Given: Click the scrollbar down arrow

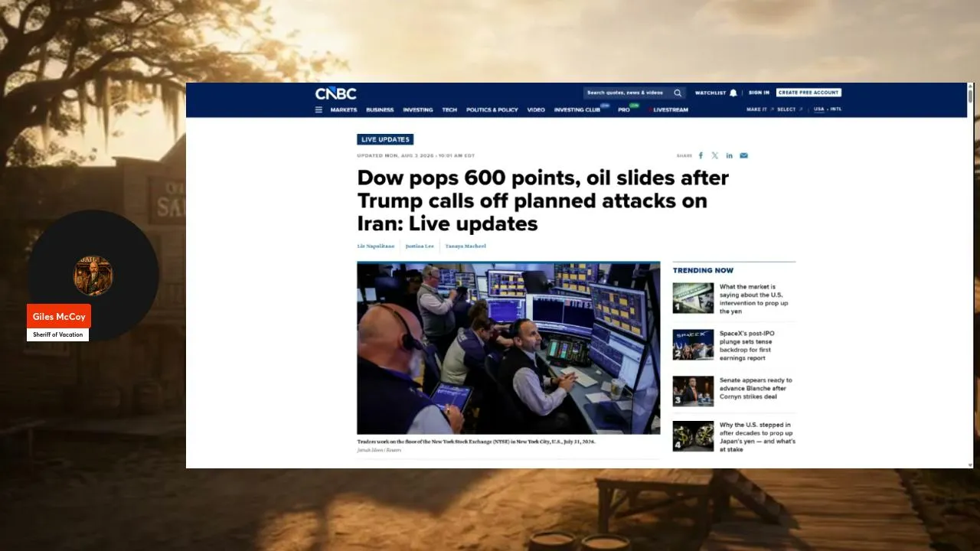Looking at the screenshot, I should pos(971,465).
